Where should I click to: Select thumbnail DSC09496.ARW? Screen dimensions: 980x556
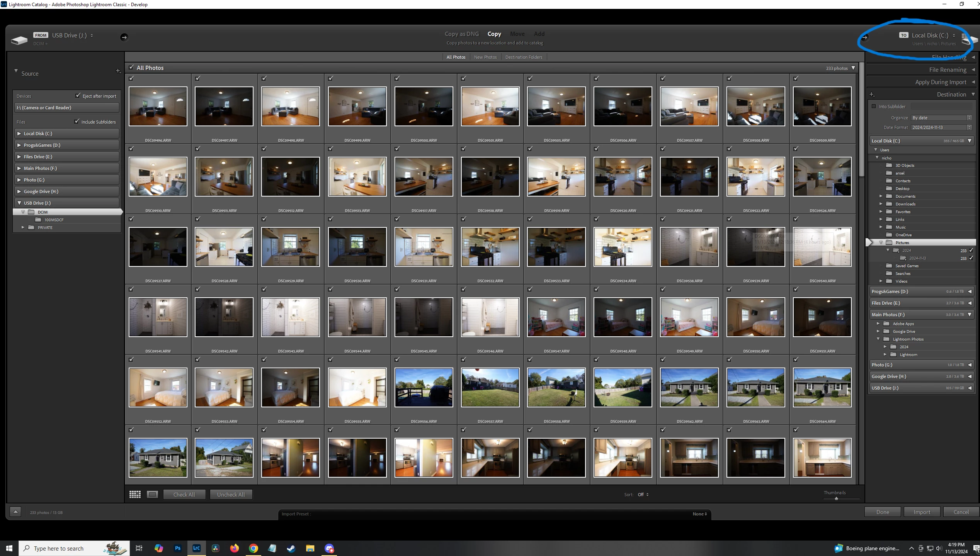[158, 107]
